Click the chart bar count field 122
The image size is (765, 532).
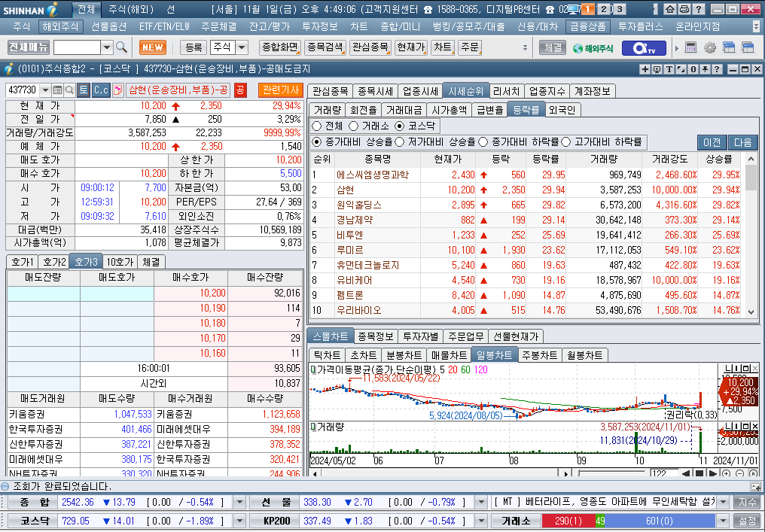pyautogui.click(x=664, y=473)
